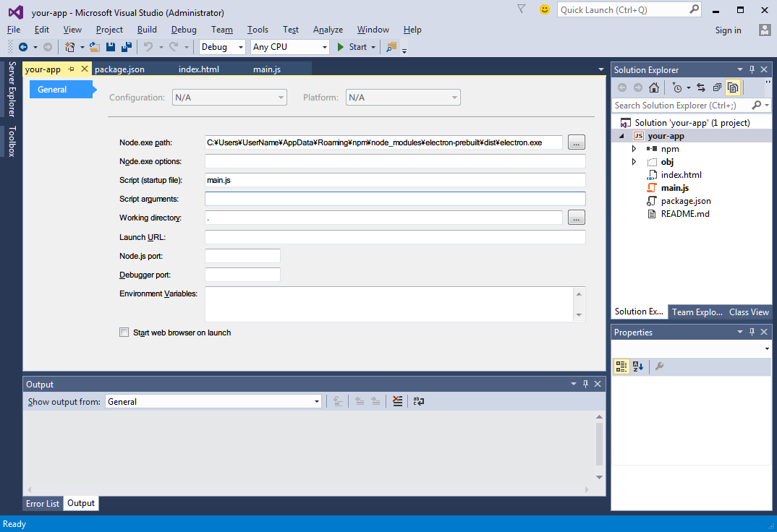Click the Find in Files toolbar icon
This screenshot has height=532, width=777.
(x=391, y=47)
